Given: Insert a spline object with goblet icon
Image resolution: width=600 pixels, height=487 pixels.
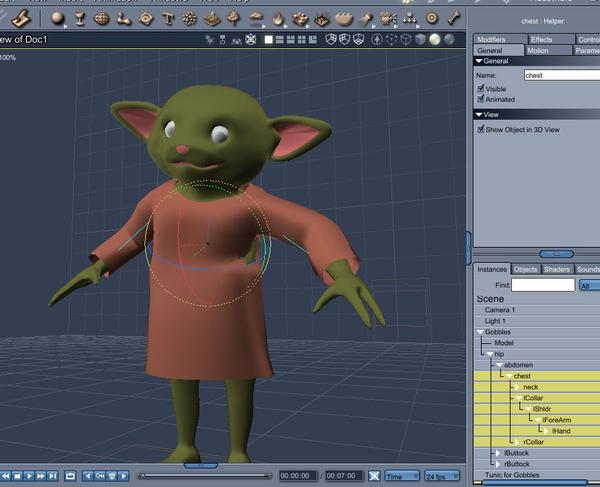Looking at the screenshot, I should pos(80,18).
